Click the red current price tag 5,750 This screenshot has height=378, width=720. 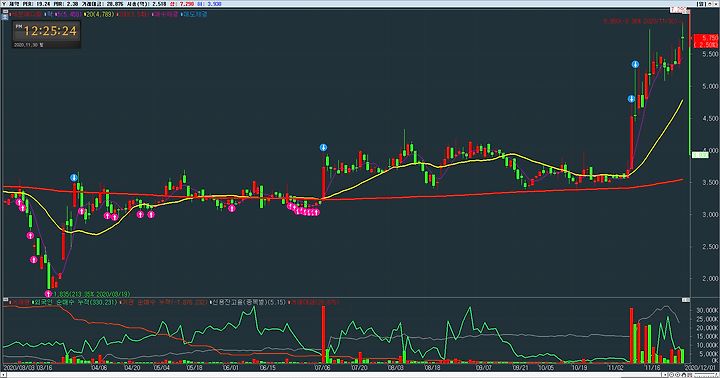(706, 40)
